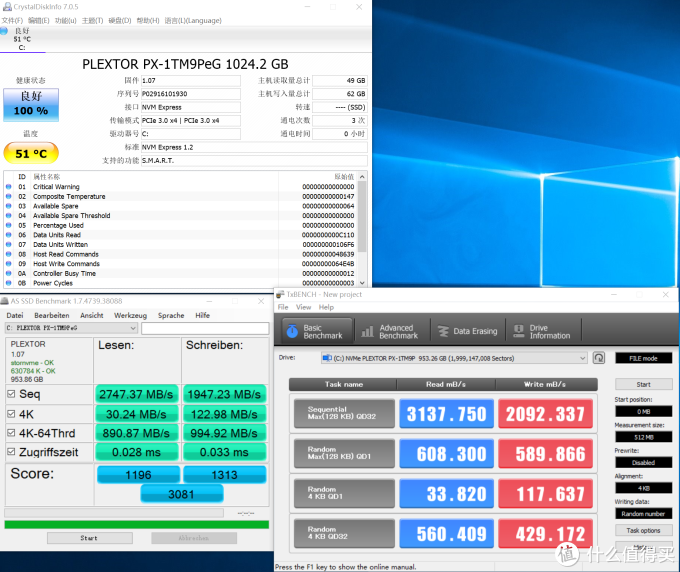Image resolution: width=680 pixels, height=572 pixels.
Task: Open TxBENCH View menu
Action: 304,307
